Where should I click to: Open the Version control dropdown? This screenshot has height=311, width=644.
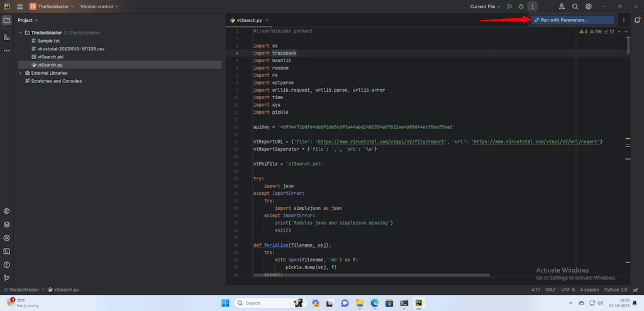(x=99, y=6)
